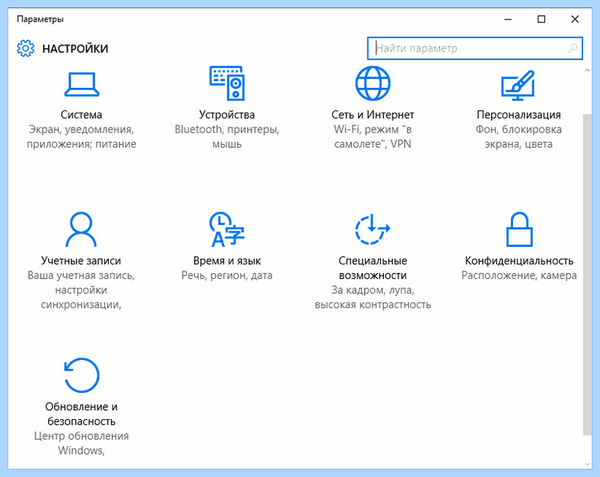
Task: Click inside the Найти параметр search field
Action: pos(474,48)
